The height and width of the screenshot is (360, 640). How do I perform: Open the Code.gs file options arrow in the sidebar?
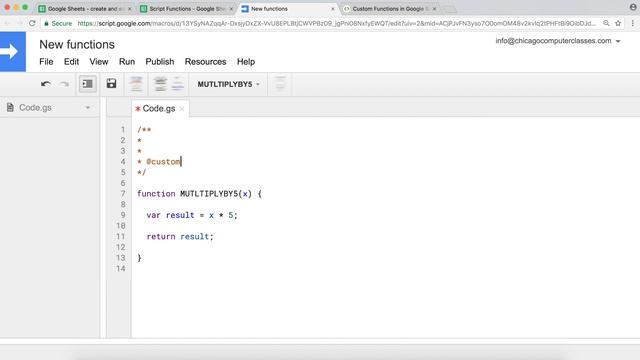(87, 108)
